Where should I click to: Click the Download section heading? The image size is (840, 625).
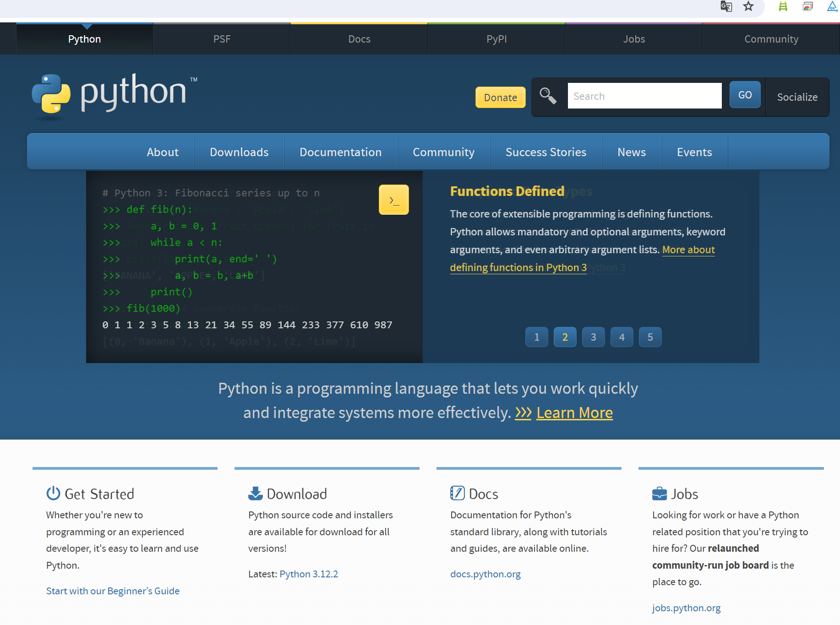pos(297,494)
